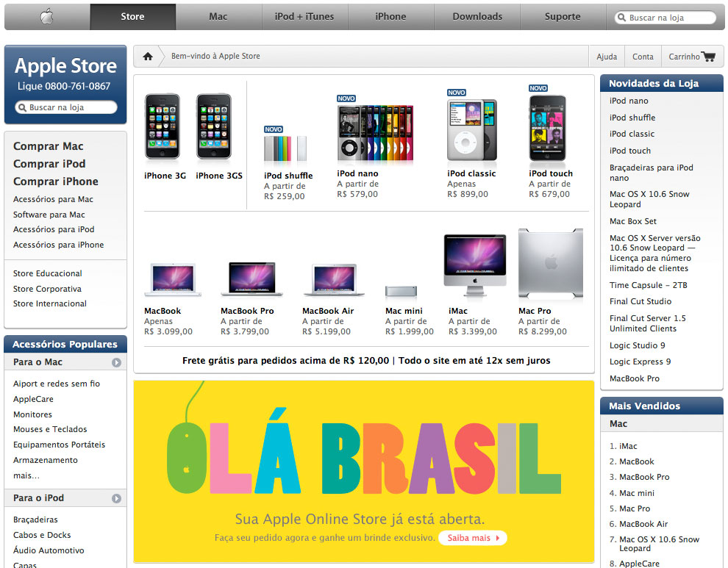The height and width of the screenshot is (568, 728).
Task: Click Equipamentos Portáteis link
Action: coord(59,445)
